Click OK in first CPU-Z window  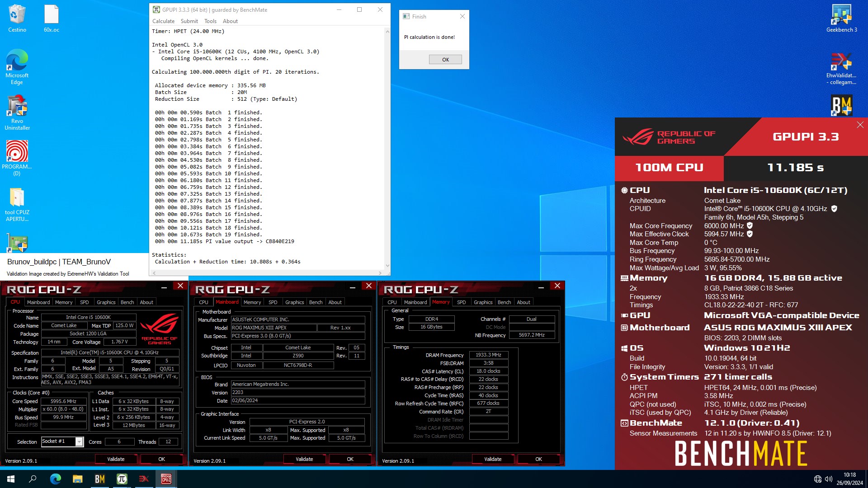point(161,459)
